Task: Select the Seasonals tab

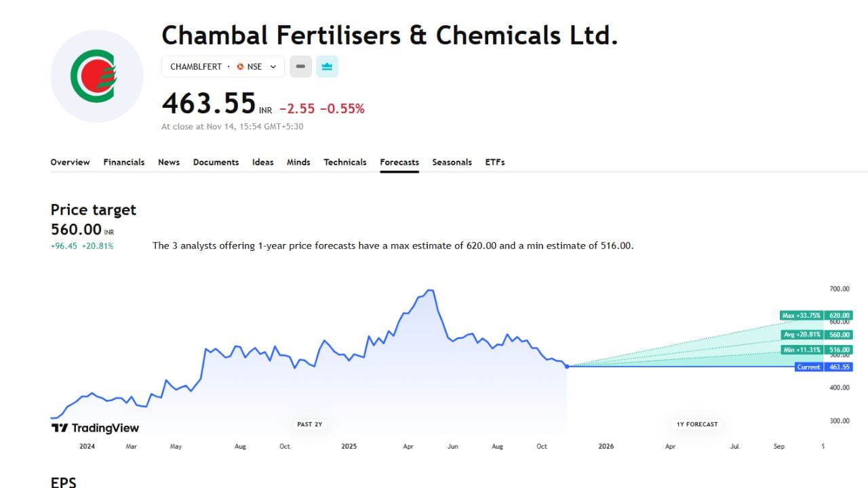Action: [452, 162]
